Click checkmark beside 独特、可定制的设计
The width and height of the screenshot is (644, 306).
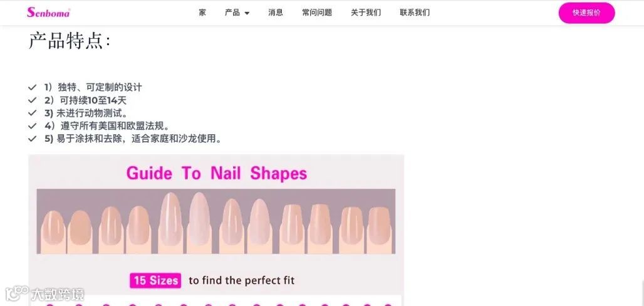33,87
